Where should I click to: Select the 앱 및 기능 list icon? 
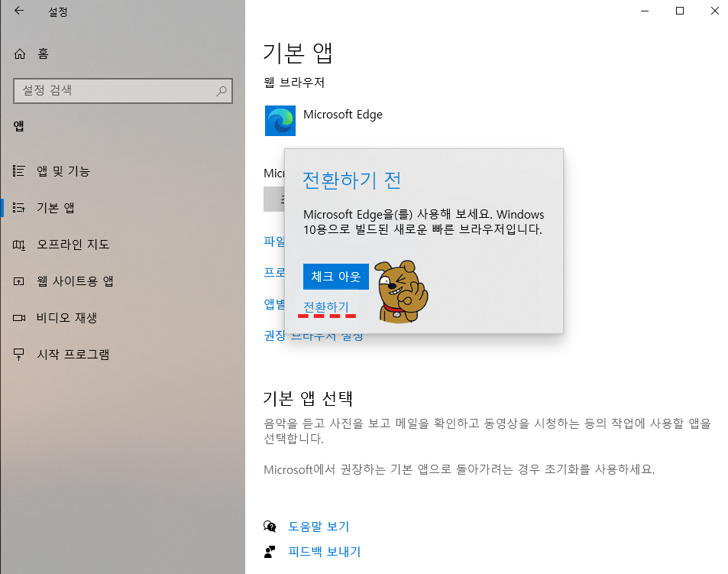[19, 171]
